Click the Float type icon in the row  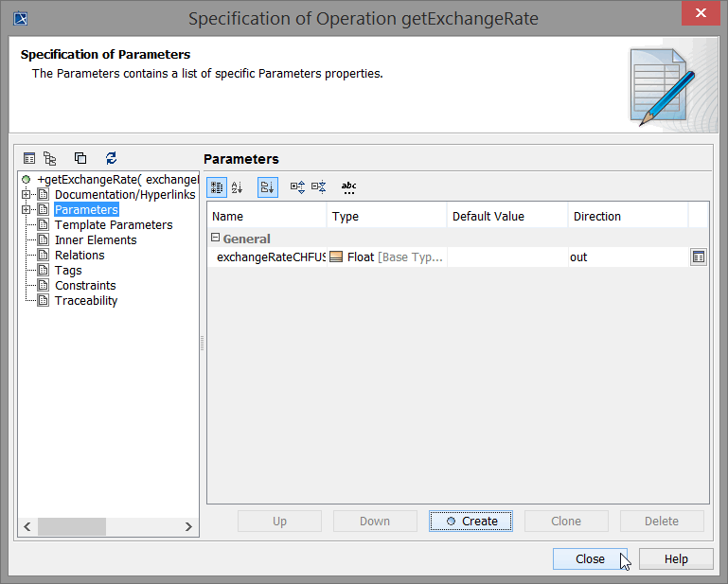336,257
